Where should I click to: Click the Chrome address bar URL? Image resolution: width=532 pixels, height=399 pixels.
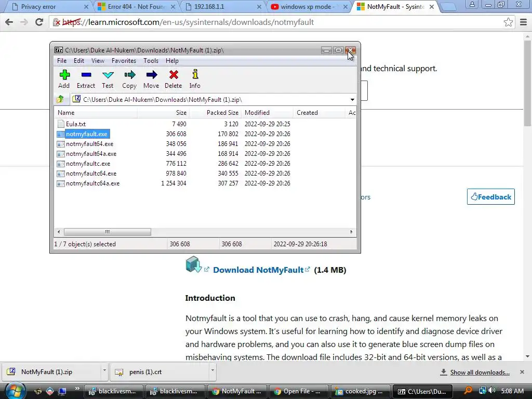click(188, 22)
